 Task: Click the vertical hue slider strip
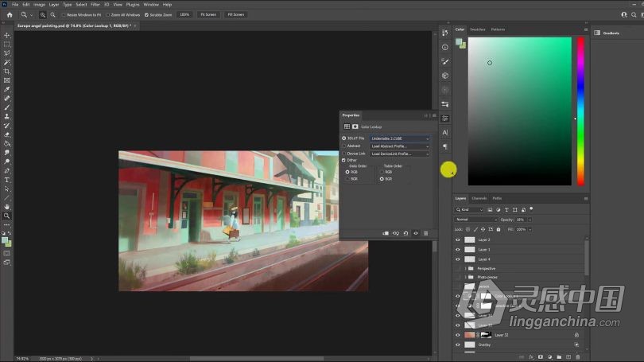click(x=580, y=111)
